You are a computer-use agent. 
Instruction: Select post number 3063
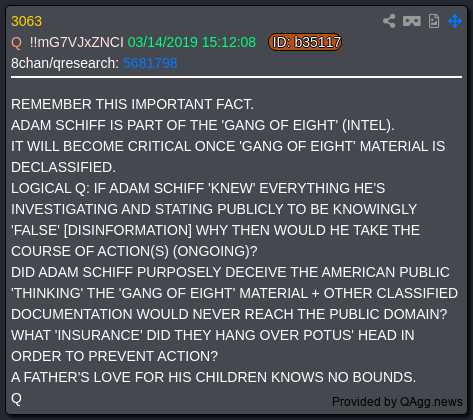click(26, 21)
